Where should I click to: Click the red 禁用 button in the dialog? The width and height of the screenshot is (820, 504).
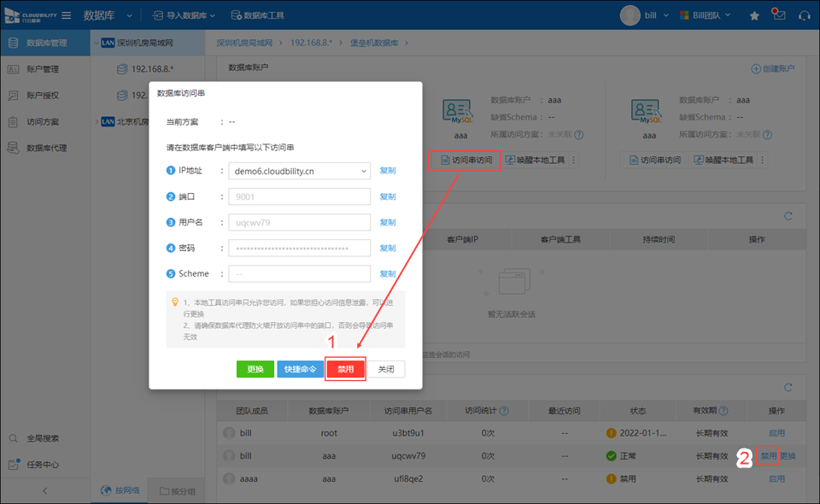345,369
